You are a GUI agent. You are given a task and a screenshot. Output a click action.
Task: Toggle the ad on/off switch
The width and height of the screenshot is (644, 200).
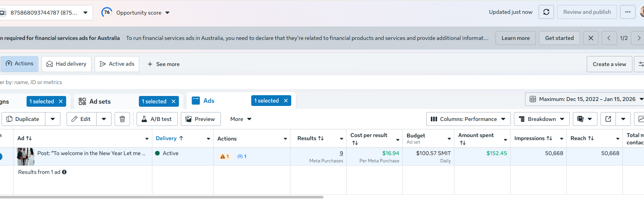click(x=1, y=157)
